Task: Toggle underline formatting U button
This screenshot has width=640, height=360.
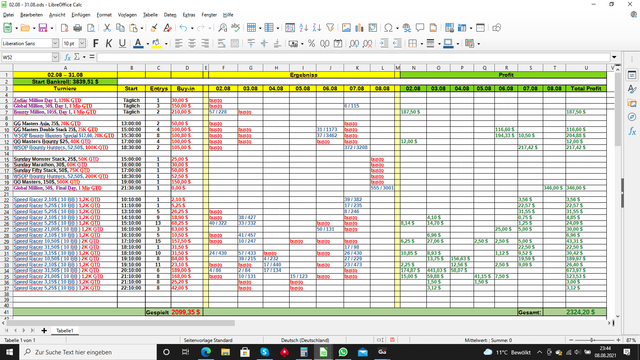Action: (x=122, y=43)
